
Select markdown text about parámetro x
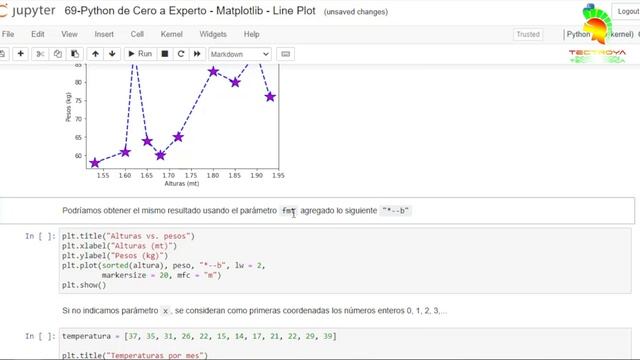[x=255, y=311]
